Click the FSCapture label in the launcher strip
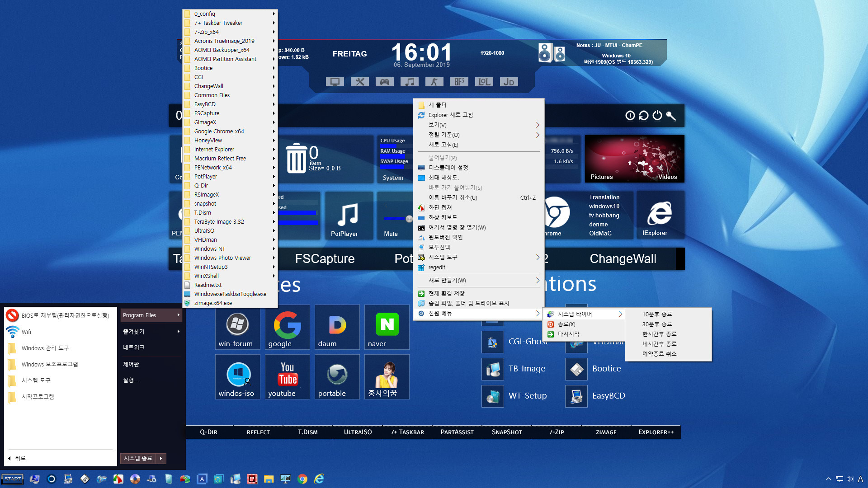868x488 pixels. pyautogui.click(x=325, y=259)
